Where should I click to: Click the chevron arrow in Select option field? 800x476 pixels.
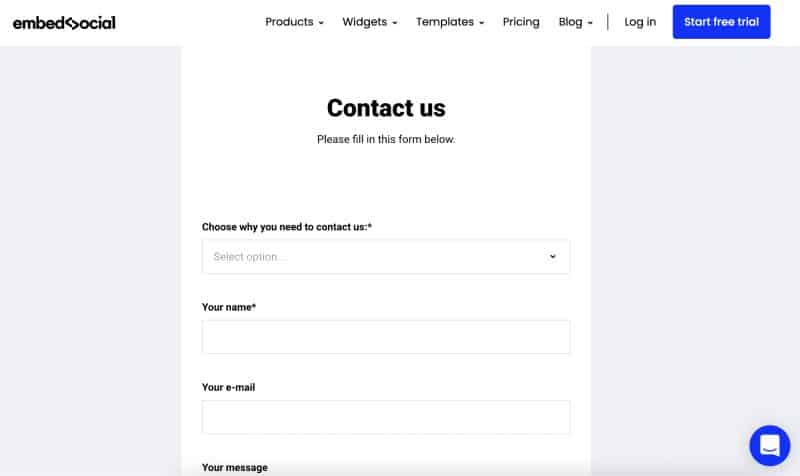553,257
